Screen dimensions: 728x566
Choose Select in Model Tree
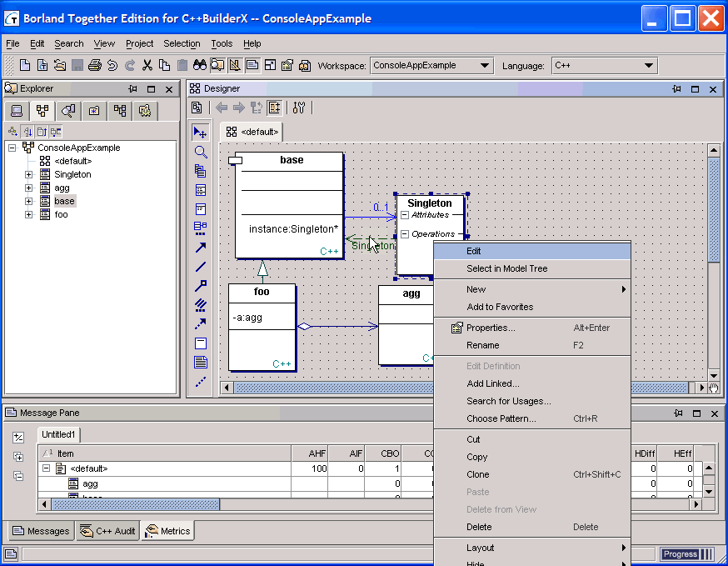click(532, 269)
